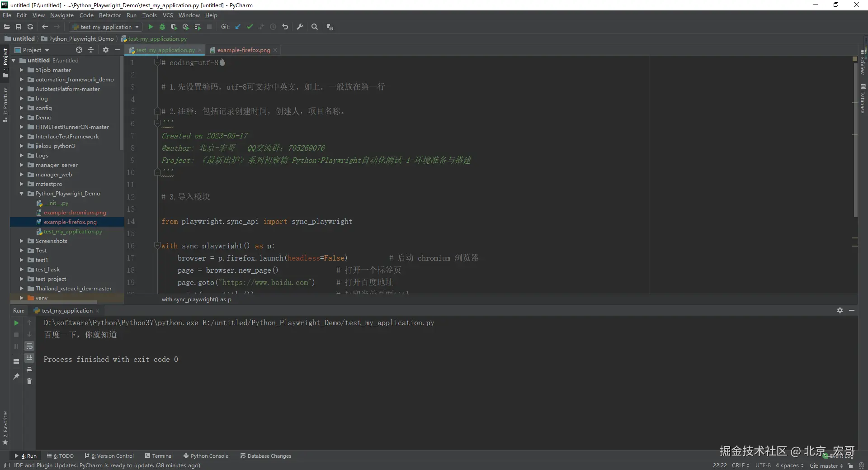Open Search Everywhere magnifier icon
The height and width of the screenshot is (470, 868).
click(315, 27)
